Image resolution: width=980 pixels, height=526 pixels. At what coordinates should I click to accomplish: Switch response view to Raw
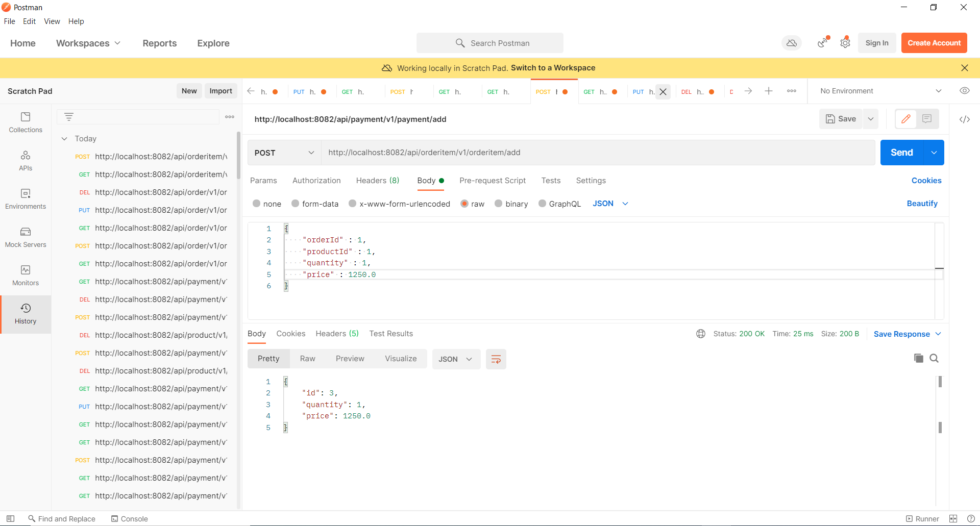click(308, 359)
